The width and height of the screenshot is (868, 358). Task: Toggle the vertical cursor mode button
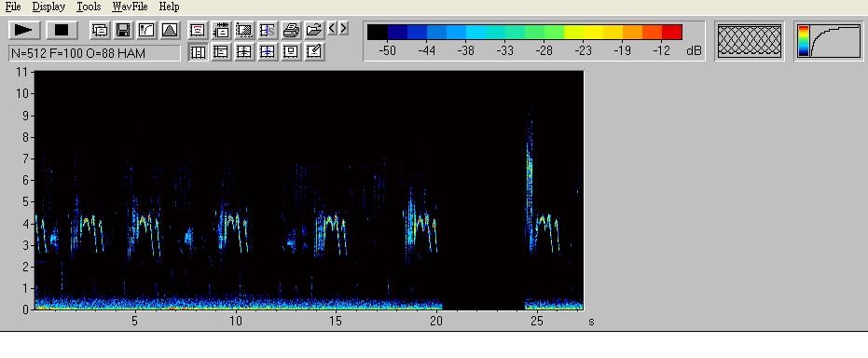[x=198, y=52]
